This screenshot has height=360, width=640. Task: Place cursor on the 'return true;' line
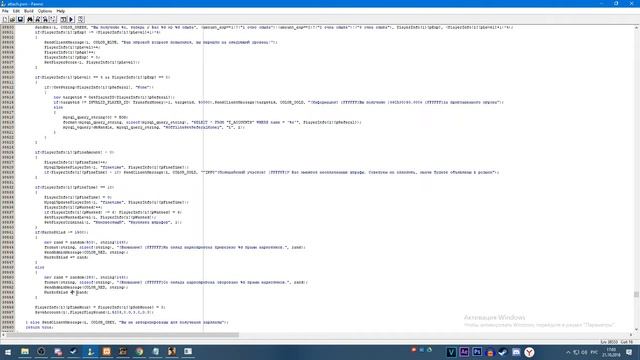tap(39, 327)
